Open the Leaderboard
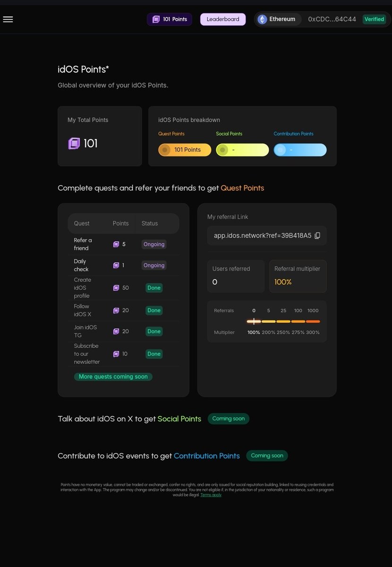This screenshot has width=392, height=567. click(223, 19)
